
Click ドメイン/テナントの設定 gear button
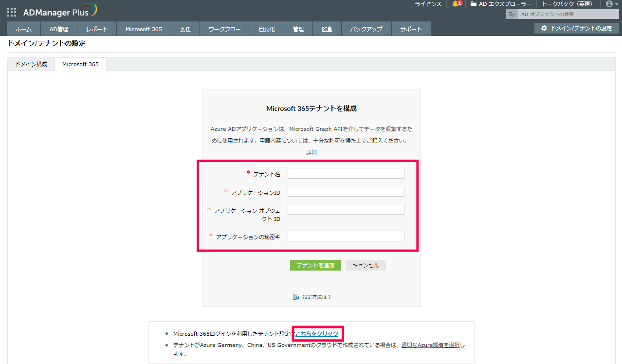click(577, 28)
